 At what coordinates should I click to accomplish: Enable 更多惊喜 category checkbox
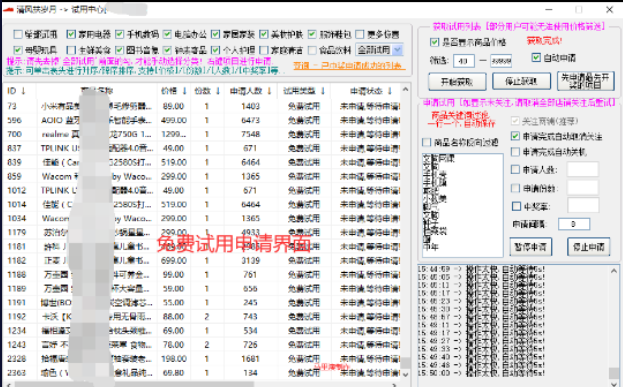[x=360, y=34]
